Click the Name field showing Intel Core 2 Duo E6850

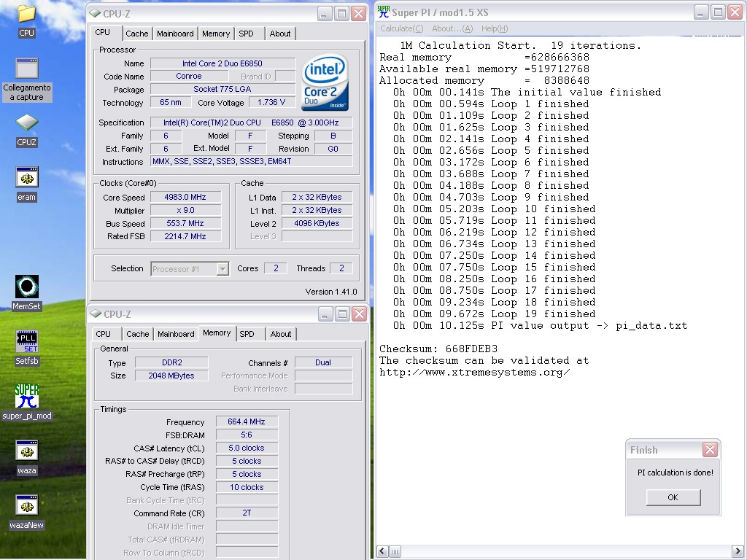click(222, 63)
